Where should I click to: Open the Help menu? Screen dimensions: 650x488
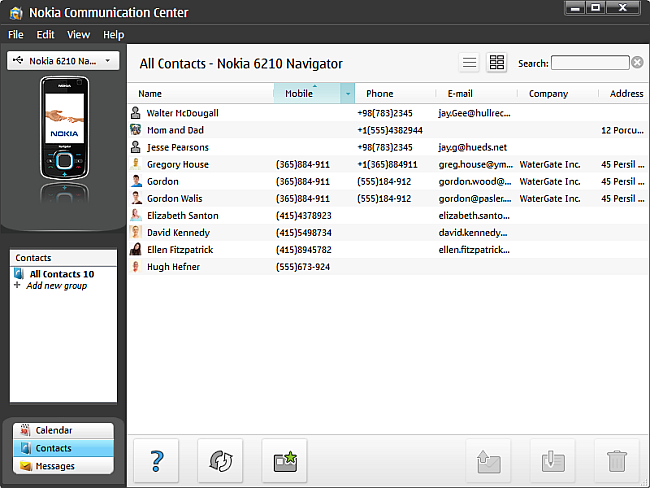pyautogui.click(x=114, y=35)
